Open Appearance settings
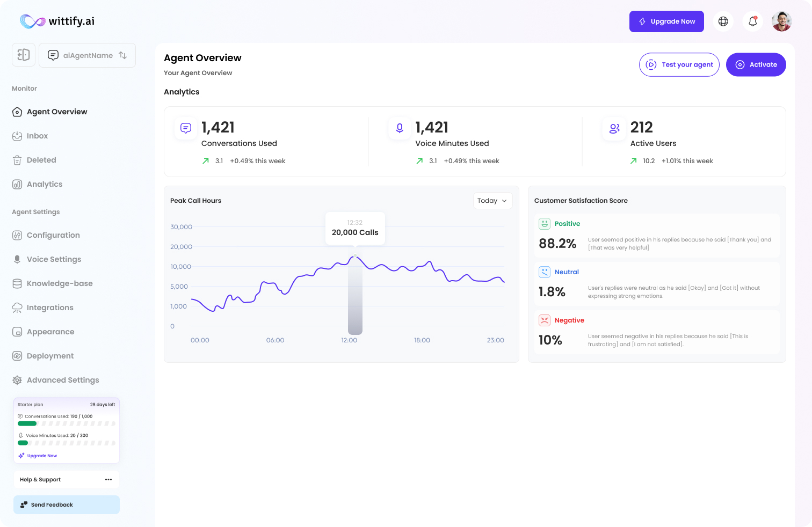812x527 pixels. [50, 332]
